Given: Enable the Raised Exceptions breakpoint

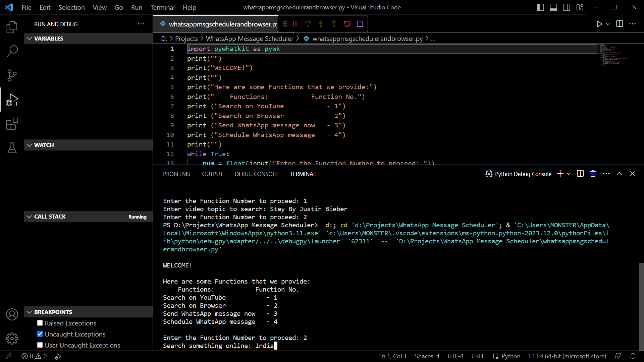Looking at the screenshot, I should (x=40, y=323).
